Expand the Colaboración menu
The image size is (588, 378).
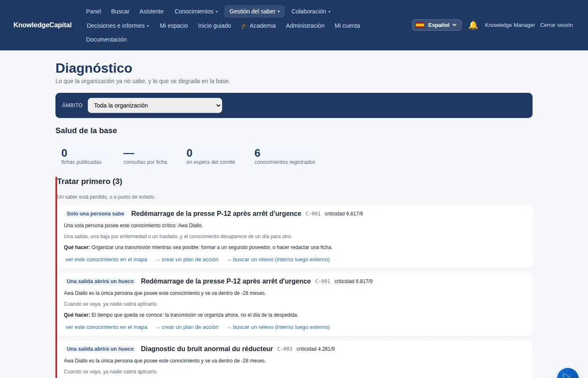[x=311, y=11]
